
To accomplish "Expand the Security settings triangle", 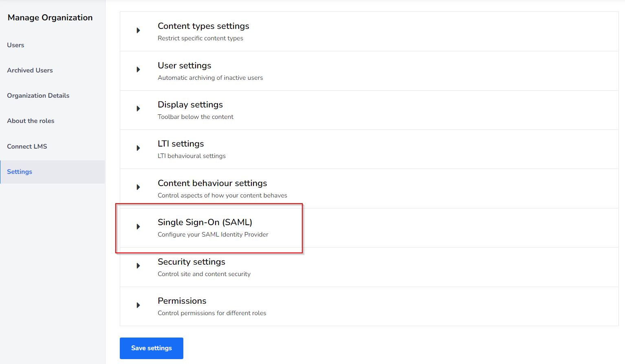I will 138,266.
